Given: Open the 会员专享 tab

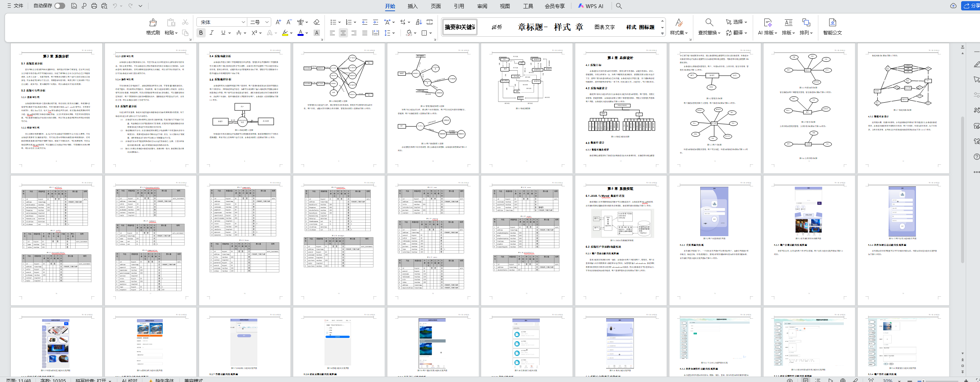Looking at the screenshot, I should (554, 6).
